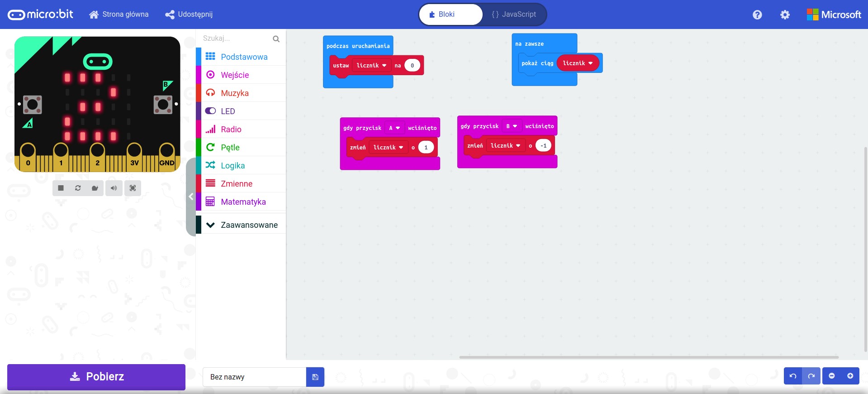Viewport: 868px width, 394px height.
Task: Select the Matematyka block category
Action: [243, 202]
